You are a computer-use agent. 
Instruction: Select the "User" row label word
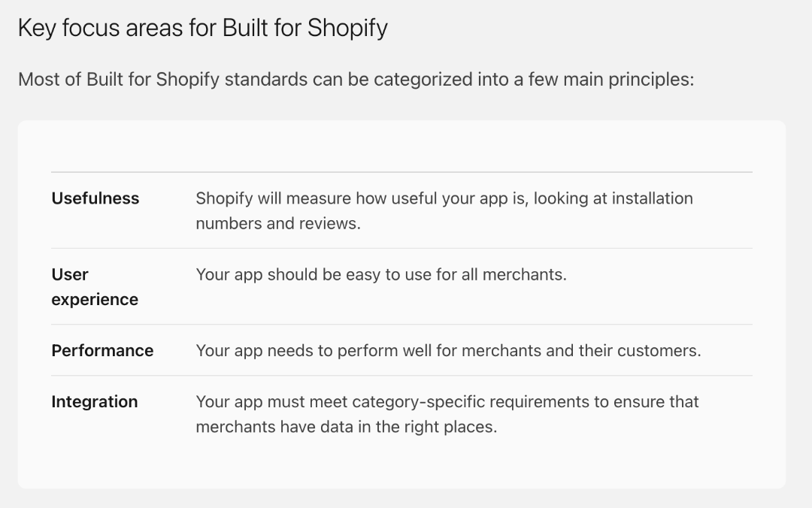pyautogui.click(x=70, y=274)
